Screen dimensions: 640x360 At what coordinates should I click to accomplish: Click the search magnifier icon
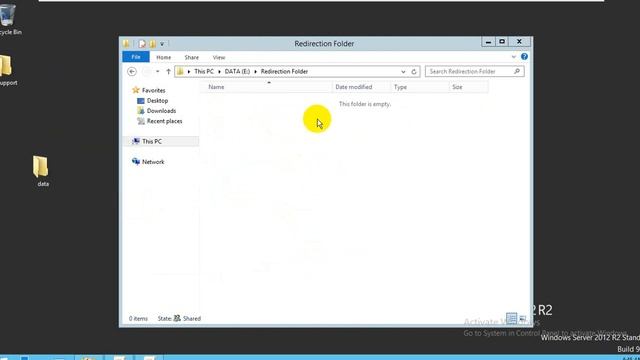tap(517, 71)
